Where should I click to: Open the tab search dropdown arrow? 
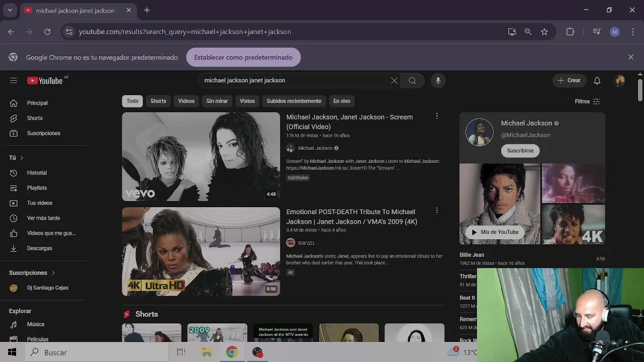coord(10,10)
